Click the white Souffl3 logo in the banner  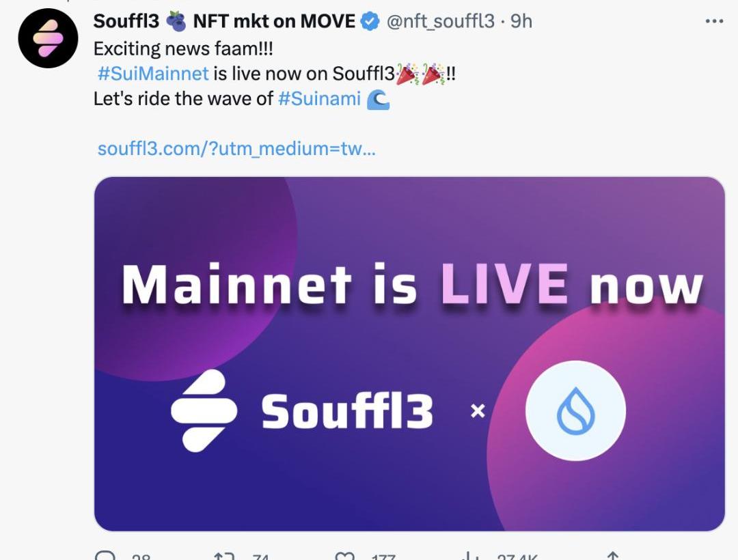click(204, 410)
